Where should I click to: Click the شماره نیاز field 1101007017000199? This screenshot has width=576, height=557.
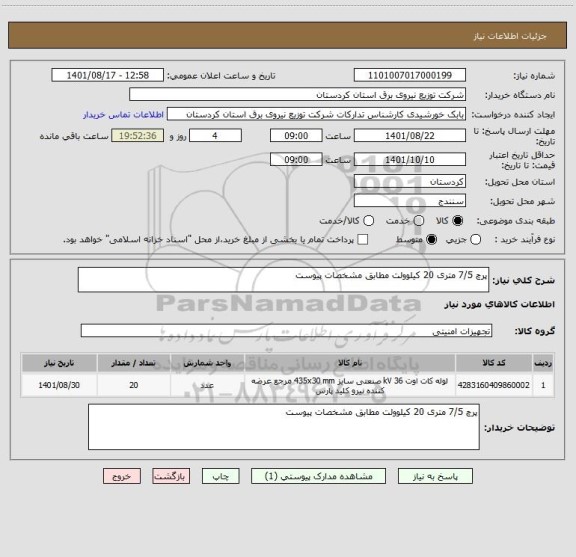410,75
